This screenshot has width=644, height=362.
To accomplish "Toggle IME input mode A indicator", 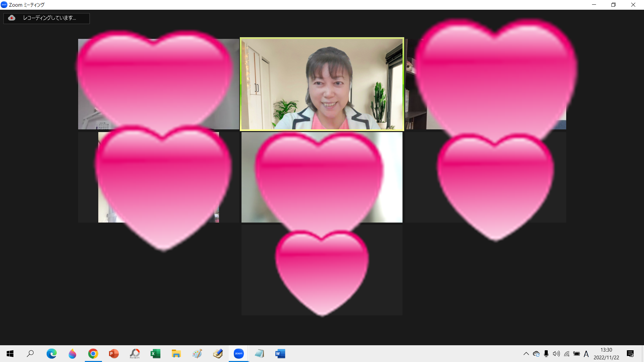I will (586, 354).
